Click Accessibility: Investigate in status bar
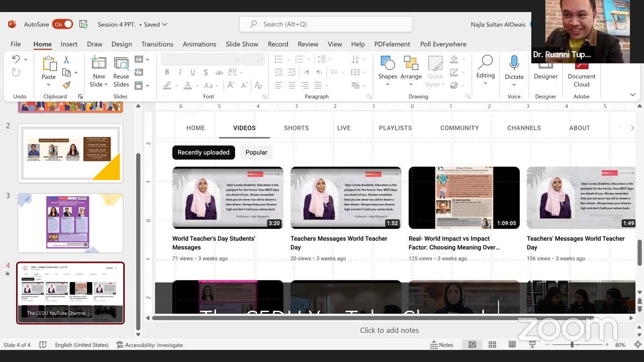This screenshot has width=644, height=362. 149,345
